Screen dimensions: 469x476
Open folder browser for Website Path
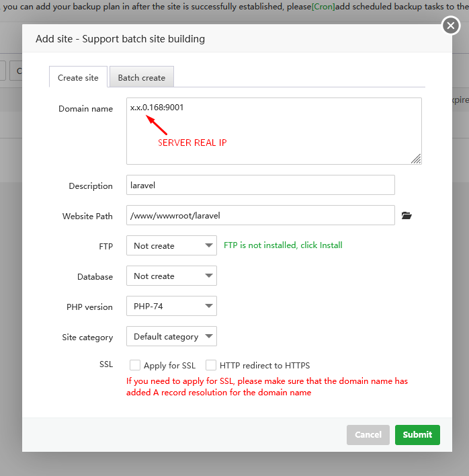pos(406,216)
